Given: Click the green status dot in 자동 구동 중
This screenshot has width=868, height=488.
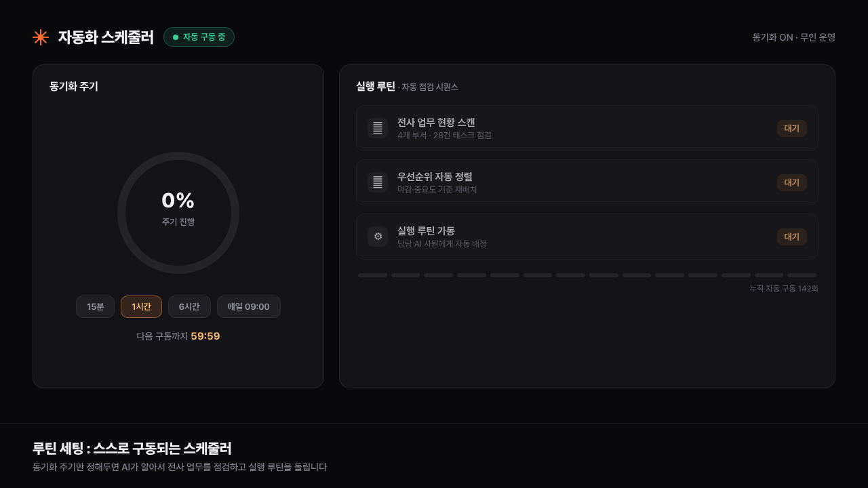Looking at the screenshot, I should click(176, 37).
